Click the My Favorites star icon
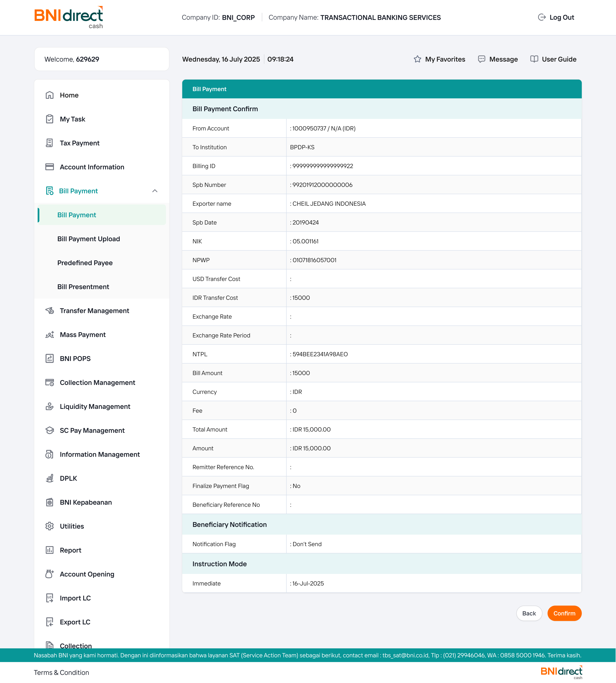616x683 pixels. pyautogui.click(x=417, y=59)
